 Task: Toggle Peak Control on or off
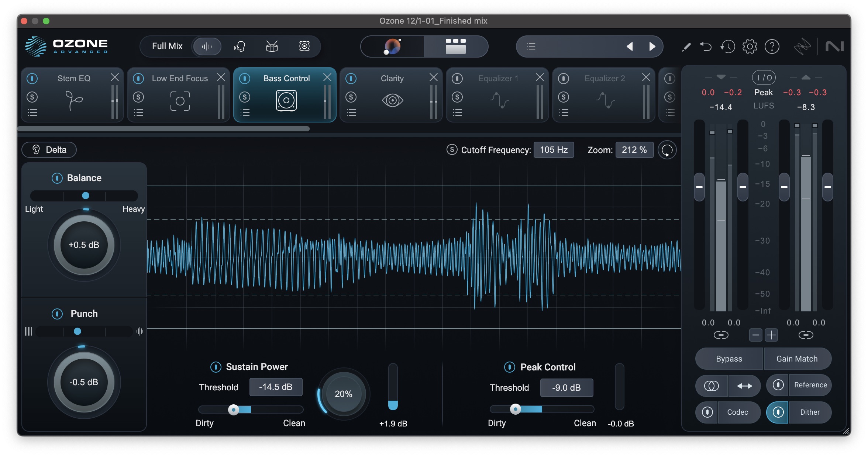[509, 367]
